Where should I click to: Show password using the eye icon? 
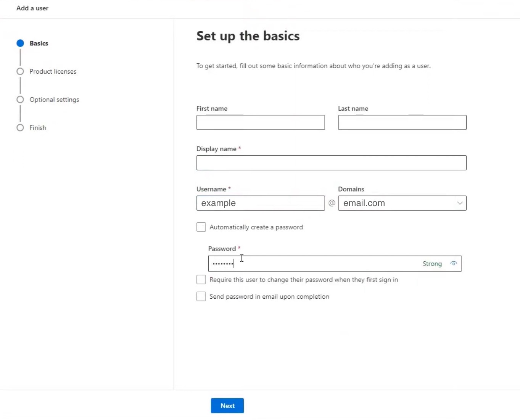[453, 264]
